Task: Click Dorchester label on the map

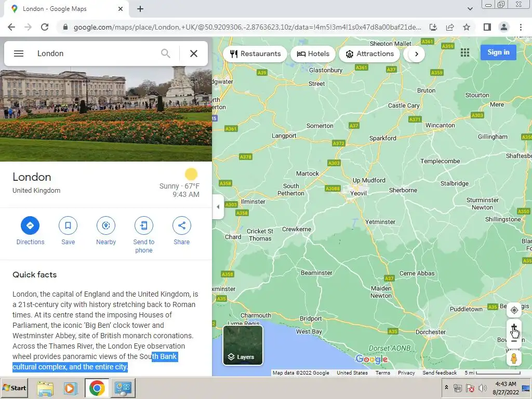Action: pyautogui.click(x=431, y=332)
